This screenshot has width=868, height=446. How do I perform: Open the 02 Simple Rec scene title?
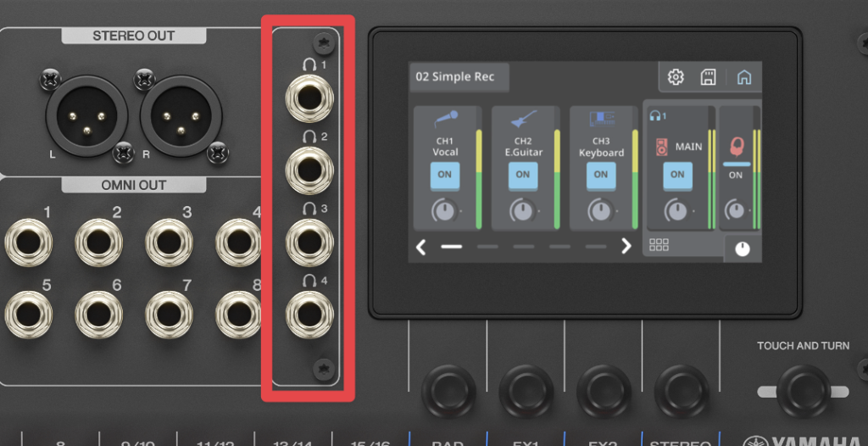(x=456, y=77)
